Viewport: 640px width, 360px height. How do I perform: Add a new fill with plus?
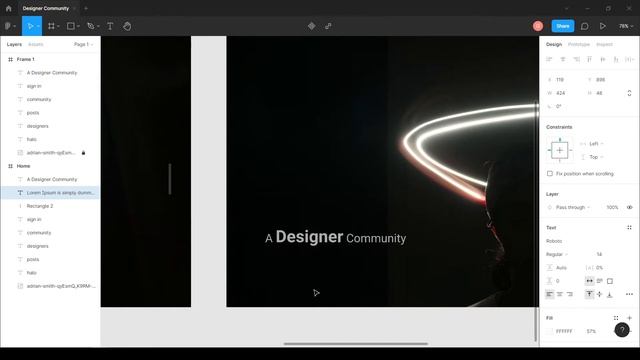[x=629, y=318]
